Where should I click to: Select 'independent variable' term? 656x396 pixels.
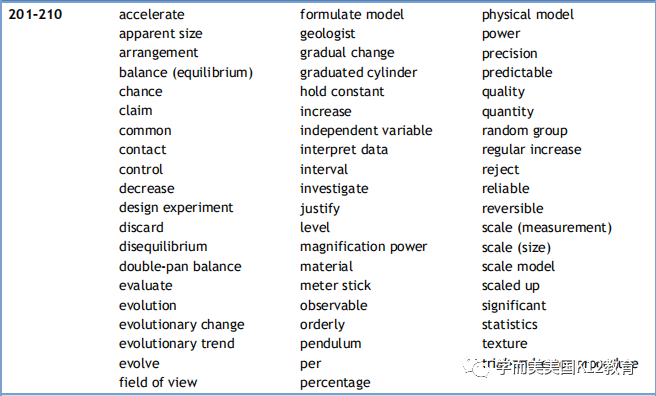pos(366,130)
